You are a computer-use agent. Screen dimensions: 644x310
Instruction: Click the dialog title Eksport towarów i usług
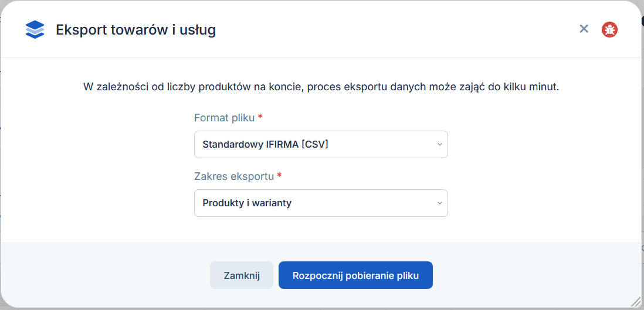135,30
